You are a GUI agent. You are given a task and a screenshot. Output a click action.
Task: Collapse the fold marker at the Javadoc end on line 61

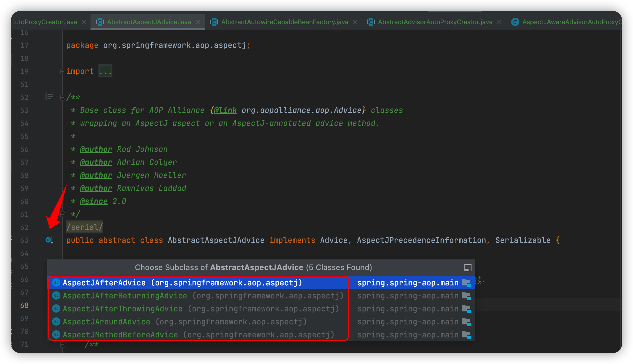(62, 214)
